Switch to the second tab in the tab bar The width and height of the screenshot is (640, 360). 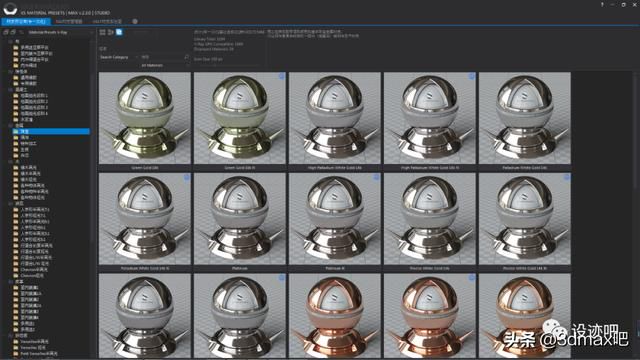[x=69, y=21]
